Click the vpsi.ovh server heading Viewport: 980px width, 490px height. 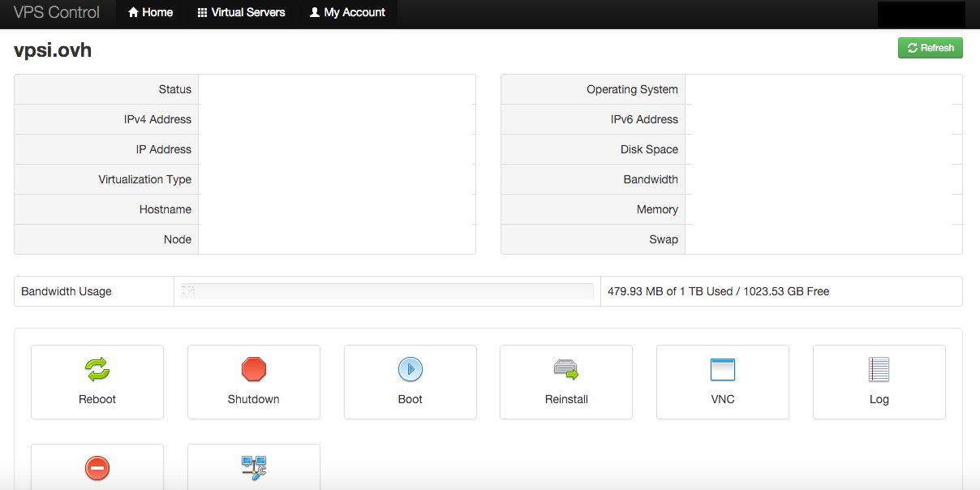click(x=53, y=50)
